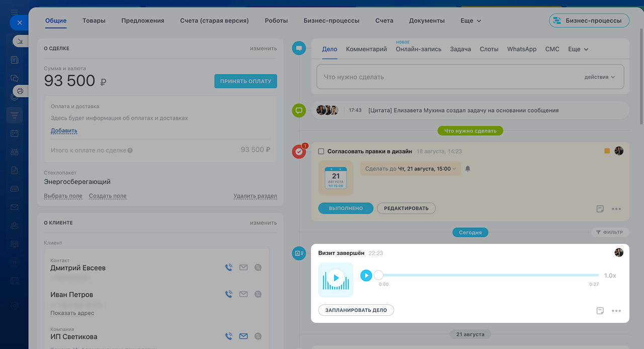Click the audio waveform thumbnail
The height and width of the screenshot is (349, 644).
(x=336, y=280)
